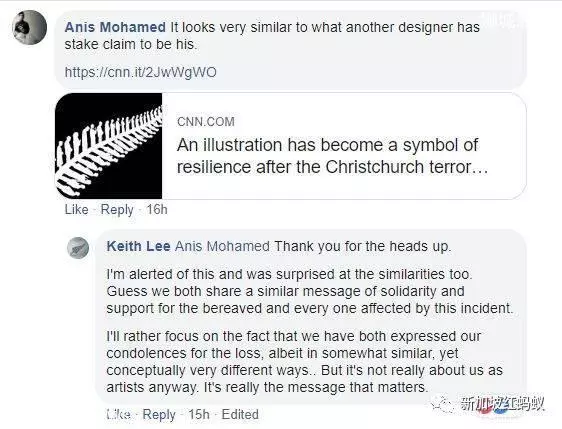Viewport: 562px width, 429px height.
Task: Click Anis Mohamed's comment text bubble
Action: pos(291,49)
